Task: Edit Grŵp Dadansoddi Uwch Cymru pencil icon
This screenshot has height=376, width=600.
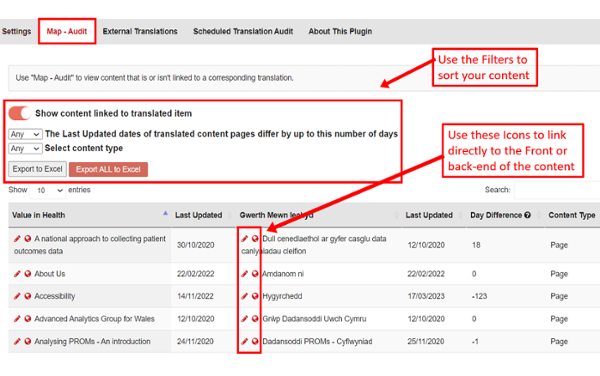Action: click(245, 319)
